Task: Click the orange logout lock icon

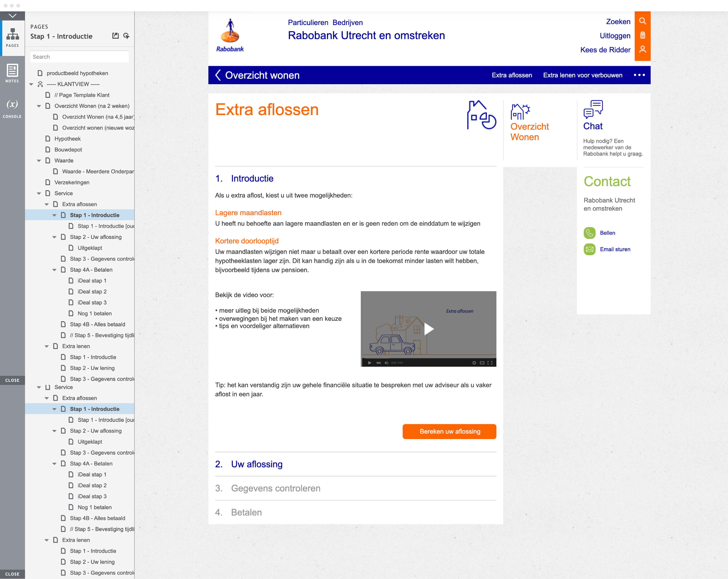Action: (x=642, y=35)
